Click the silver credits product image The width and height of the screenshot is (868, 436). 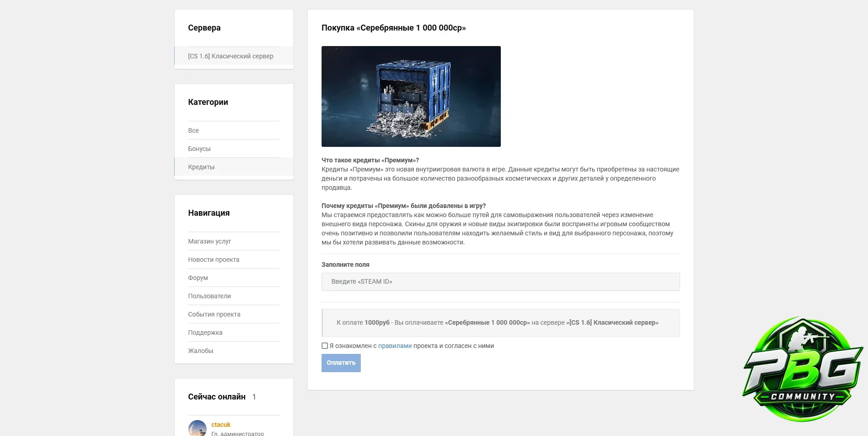(411, 96)
